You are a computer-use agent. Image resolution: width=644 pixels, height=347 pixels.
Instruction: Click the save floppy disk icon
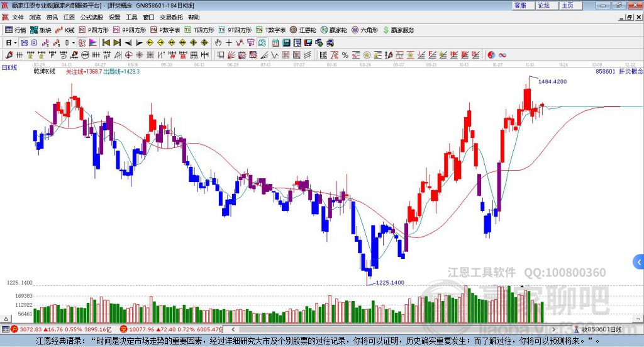[x=308, y=43]
